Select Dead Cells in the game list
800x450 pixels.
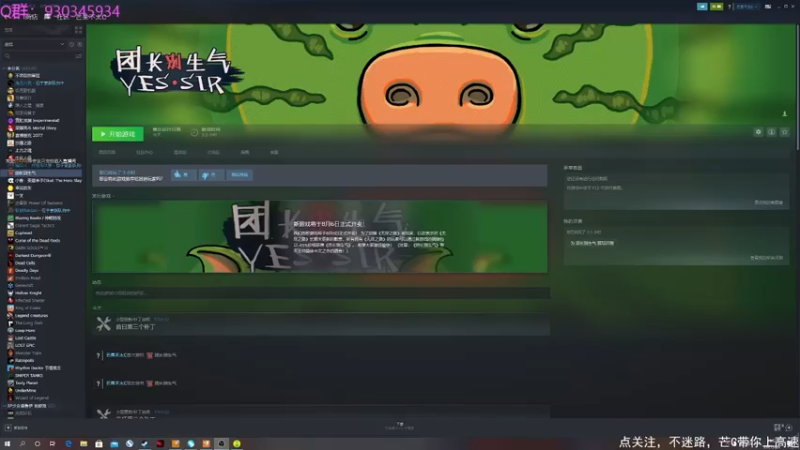(x=25, y=263)
